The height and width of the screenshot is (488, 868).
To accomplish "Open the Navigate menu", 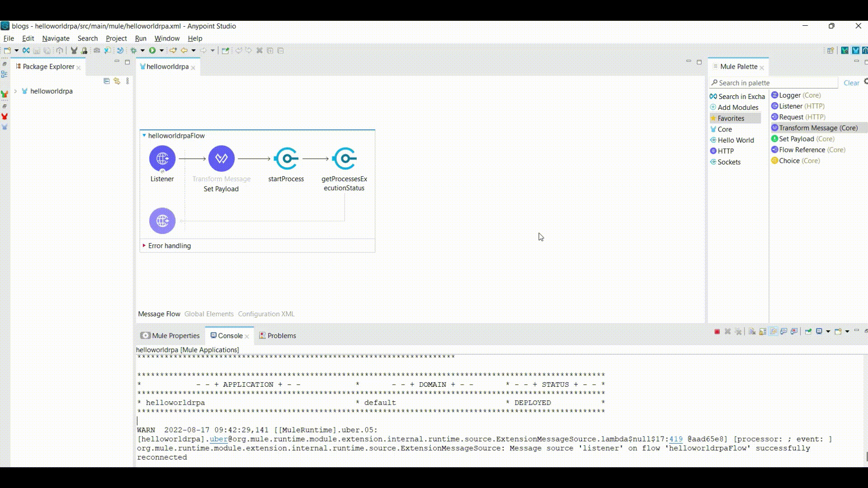I will tap(55, 38).
